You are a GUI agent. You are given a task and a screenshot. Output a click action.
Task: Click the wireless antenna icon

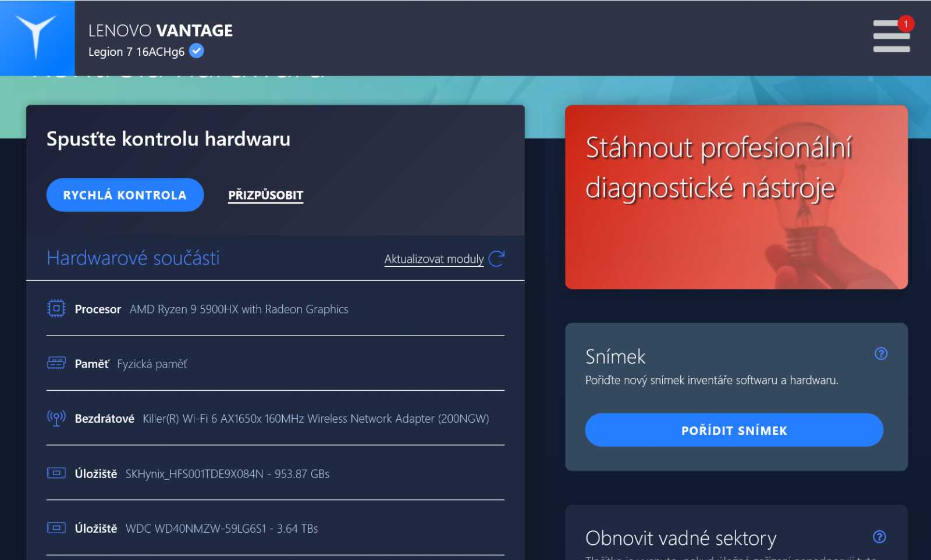tap(56, 418)
